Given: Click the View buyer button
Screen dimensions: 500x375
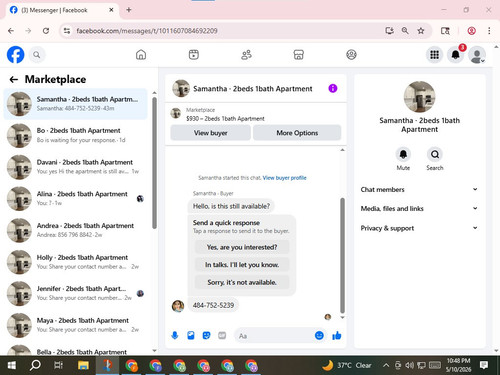Looking at the screenshot, I should click(x=210, y=133).
